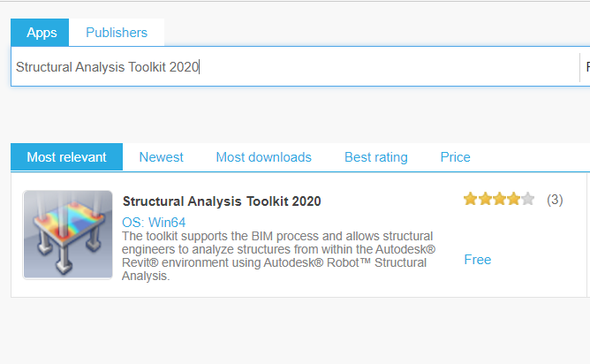This screenshot has height=364, width=590.
Task: Click the Free price link
Action: click(478, 260)
